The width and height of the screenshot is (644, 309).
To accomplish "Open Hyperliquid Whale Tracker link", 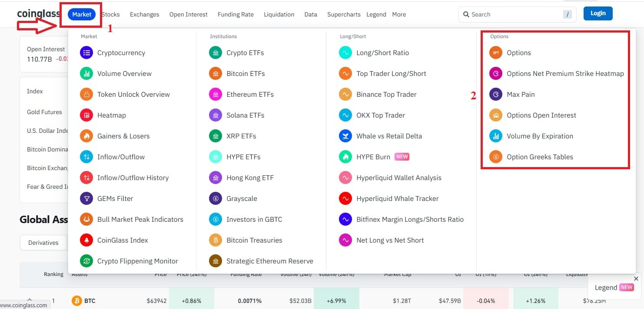I will 398,199.
